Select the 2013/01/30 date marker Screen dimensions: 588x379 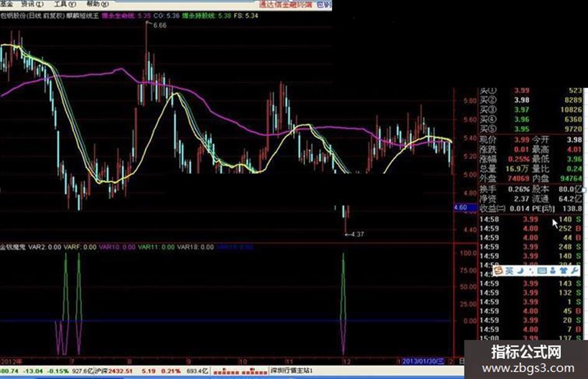coord(422,362)
